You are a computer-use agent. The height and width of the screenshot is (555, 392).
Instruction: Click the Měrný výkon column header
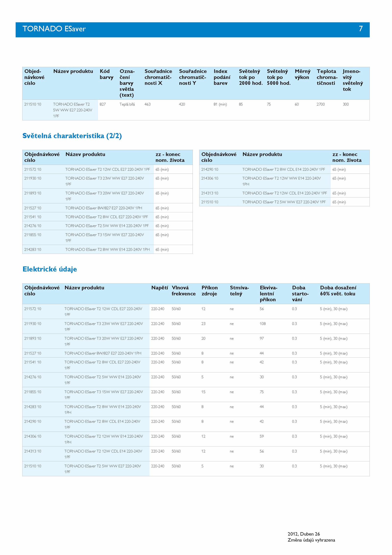coord(303,74)
